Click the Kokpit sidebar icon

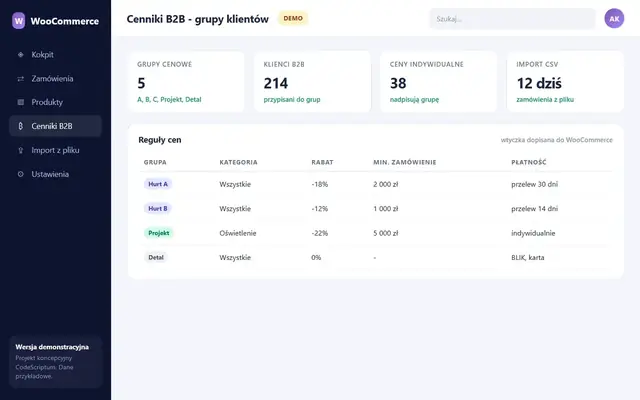point(20,55)
